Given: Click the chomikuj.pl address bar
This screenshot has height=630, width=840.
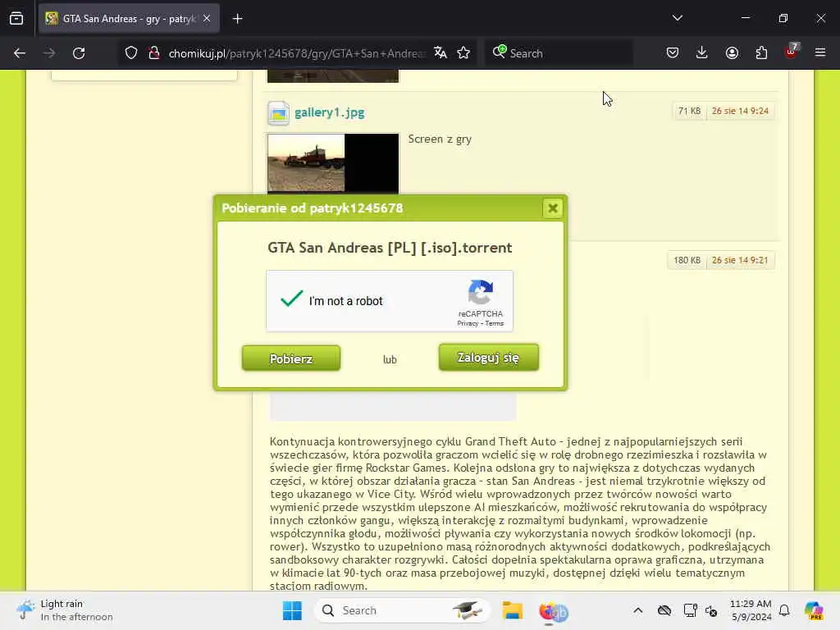Looking at the screenshot, I should pyautogui.click(x=297, y=53).
